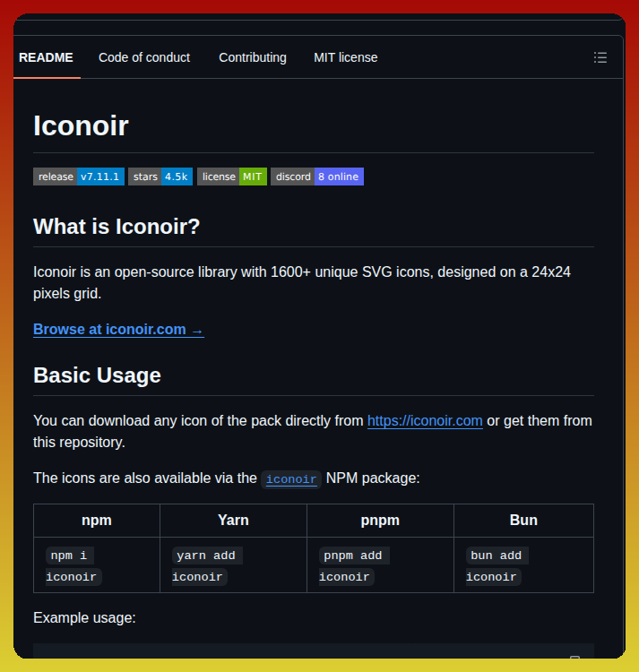Click the Iconoir main heading
This screenshot has height=672, width=639.
[x=81, y=125]
